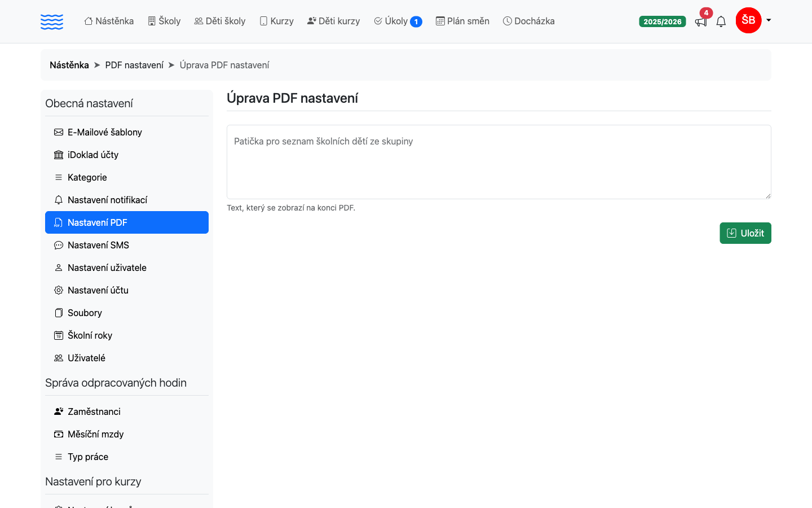Click the blue waves logo icon

[x=52, y=21]
